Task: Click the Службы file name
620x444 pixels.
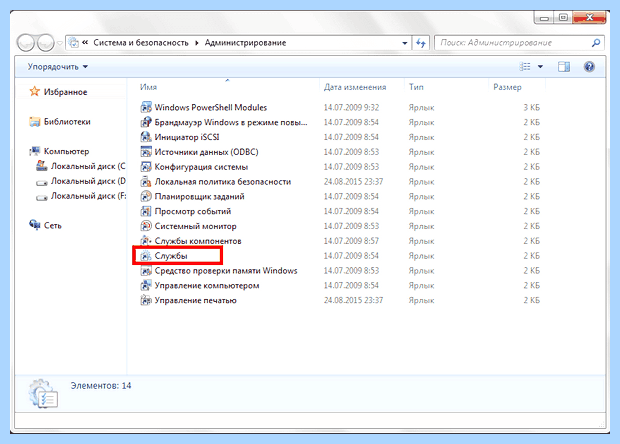Action: [171, 256]
